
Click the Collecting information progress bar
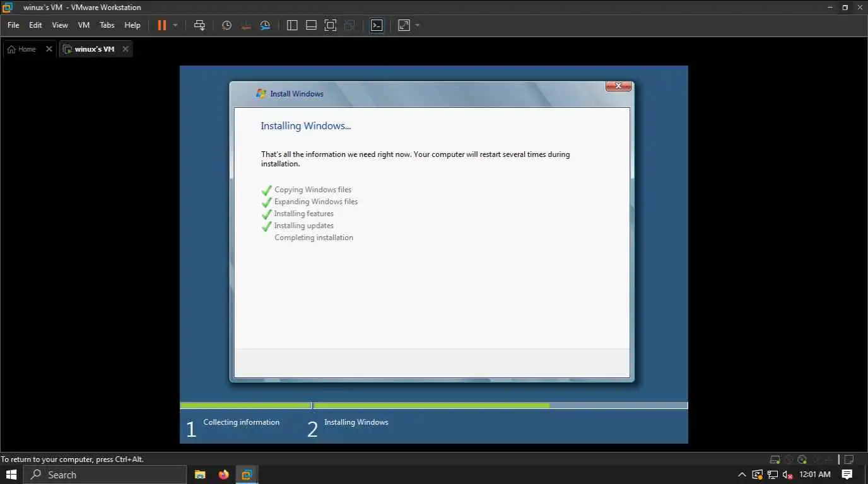[x=245, y=406]
